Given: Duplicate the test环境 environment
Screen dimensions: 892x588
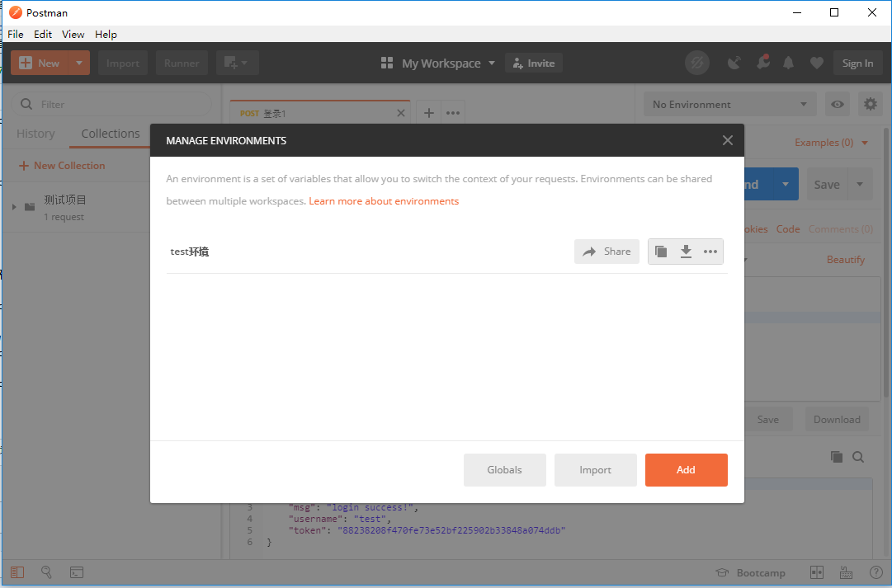Looking at the screenshot, I should click(x=660, y=252).
